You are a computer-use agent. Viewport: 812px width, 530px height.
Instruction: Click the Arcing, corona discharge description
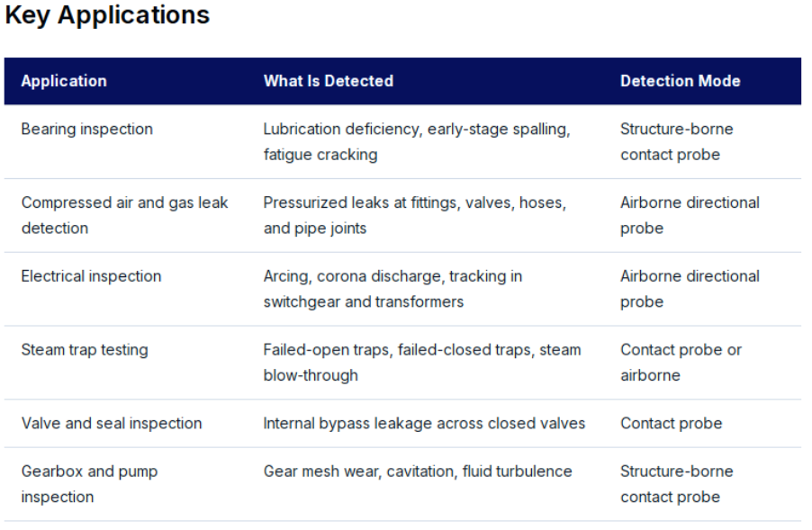[392, 289]
